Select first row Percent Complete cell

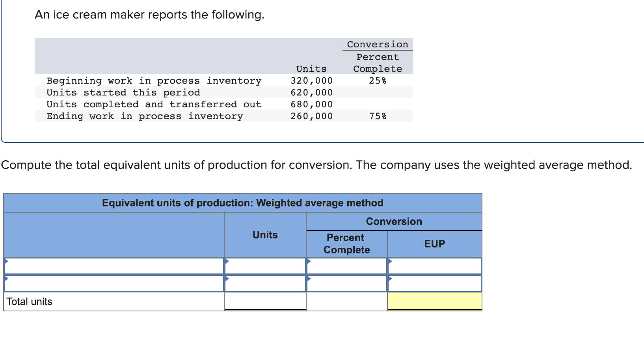[x=347, y=266]
